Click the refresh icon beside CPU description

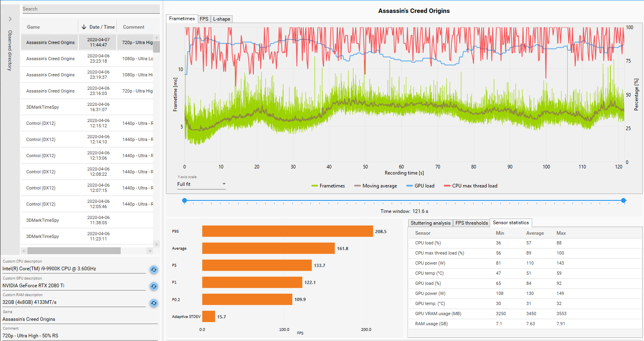tap(154, 269)
